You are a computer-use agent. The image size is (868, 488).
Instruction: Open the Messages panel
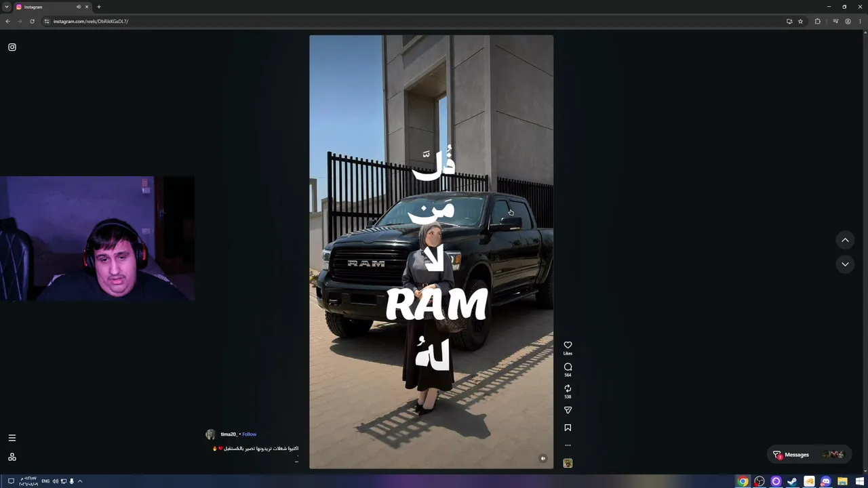click(x=809, y=455)
